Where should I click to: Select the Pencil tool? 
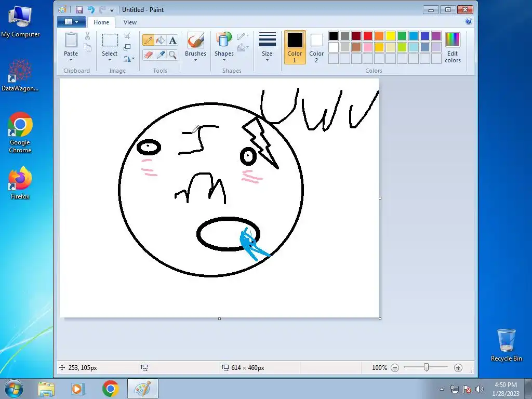click(148, 41)
